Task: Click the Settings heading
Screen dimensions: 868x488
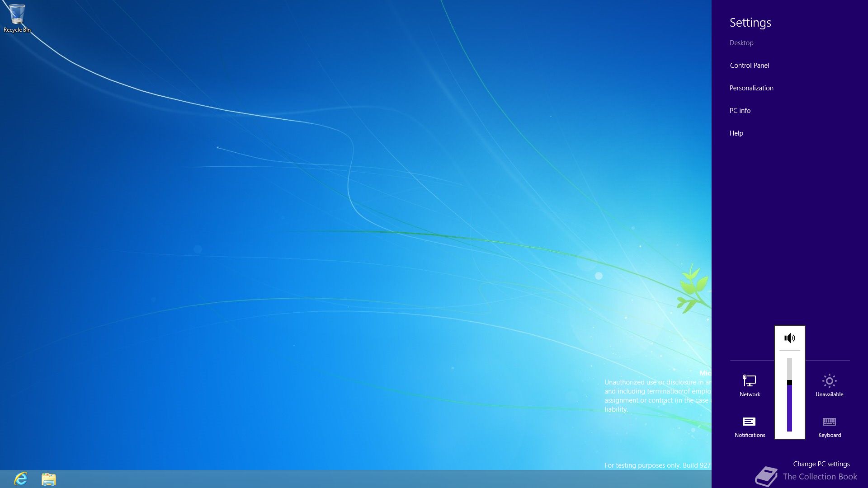Action: point(750,23)
